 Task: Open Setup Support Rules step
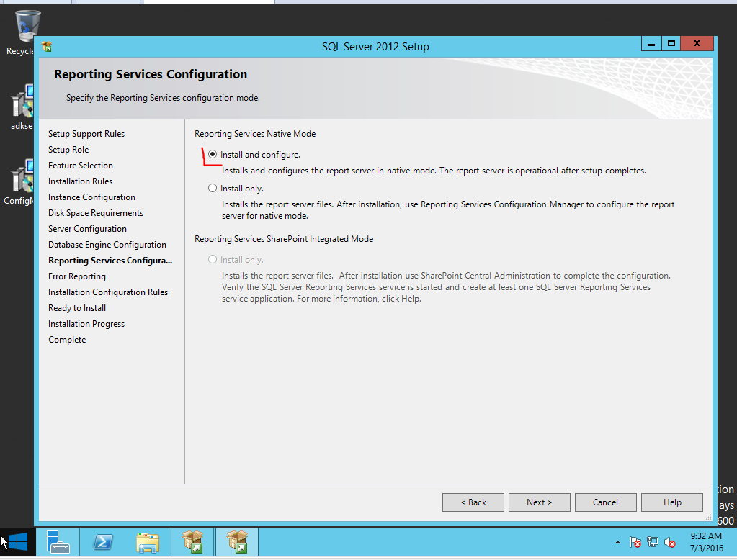click(86, 134)
